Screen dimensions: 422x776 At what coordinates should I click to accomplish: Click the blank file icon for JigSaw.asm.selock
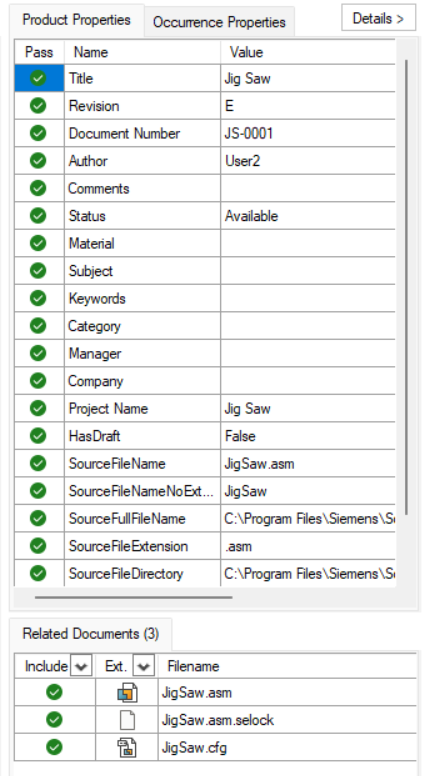pyautogui.click(x=127, y=720)
